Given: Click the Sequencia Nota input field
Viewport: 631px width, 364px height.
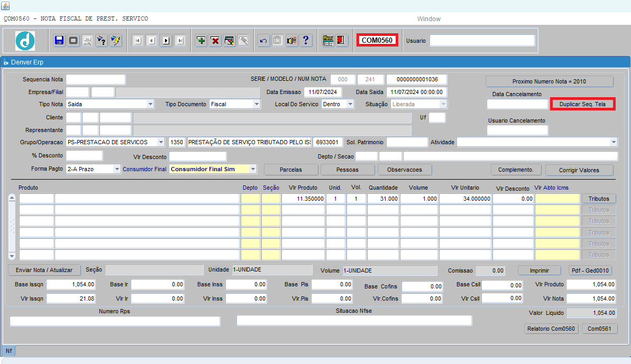Looking at the screenshot, I should (95, 80).
